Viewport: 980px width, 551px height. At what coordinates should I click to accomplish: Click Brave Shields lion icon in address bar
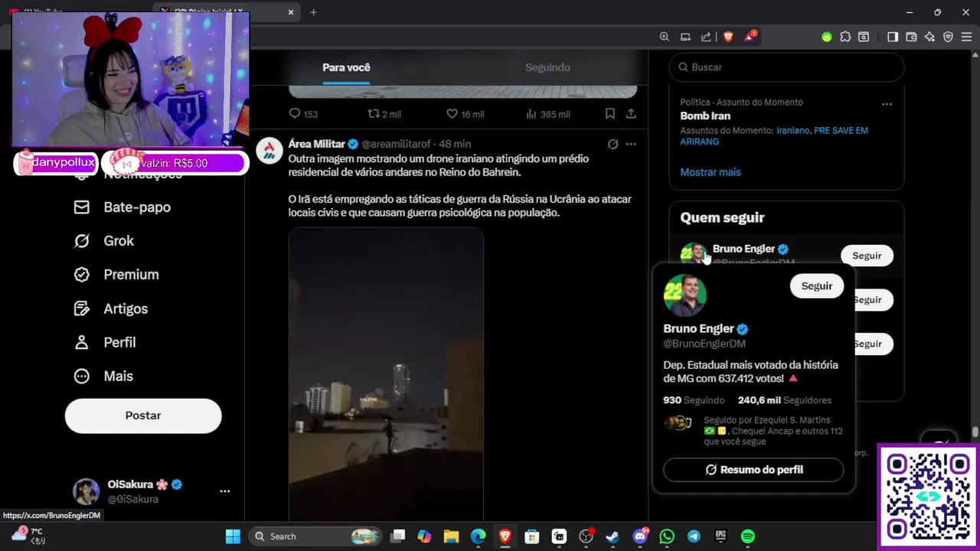click(x=728, y=37)
